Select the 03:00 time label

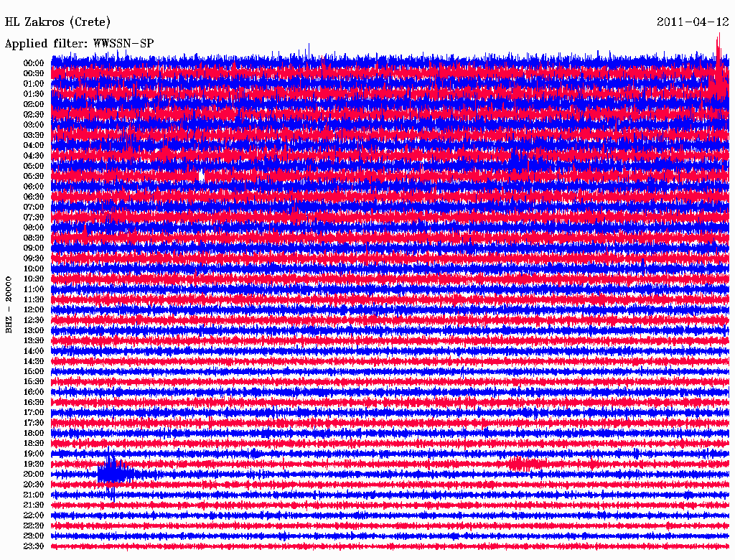pos(34,125)
